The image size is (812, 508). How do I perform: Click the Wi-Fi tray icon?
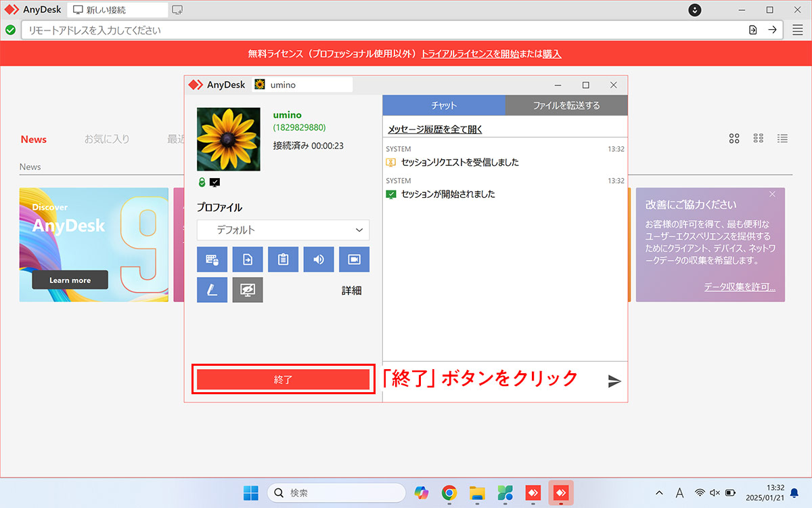point(700,492)
